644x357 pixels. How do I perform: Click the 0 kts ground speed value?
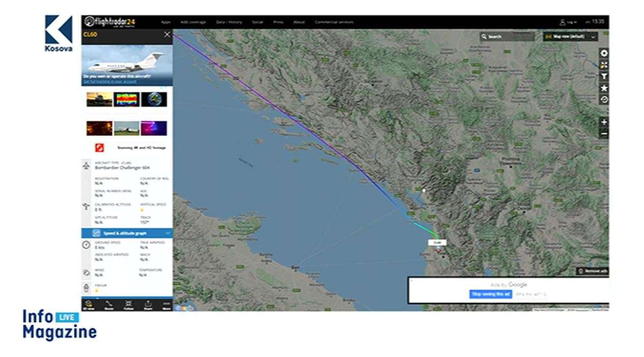click(99, 247)
